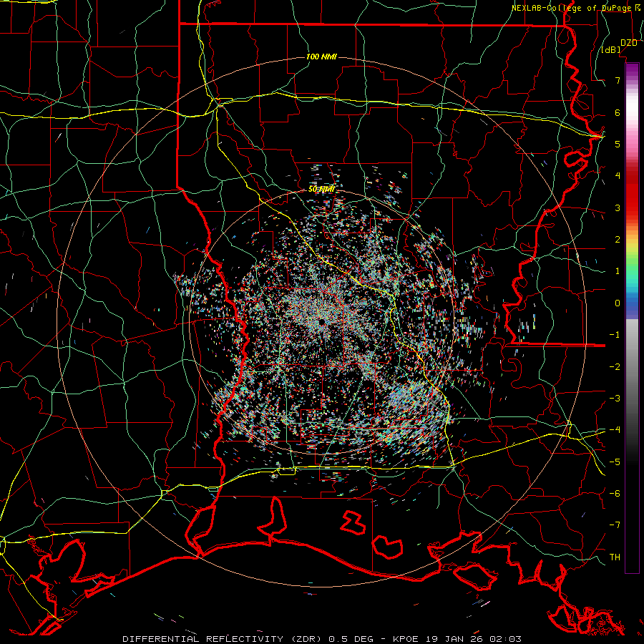Select the 5 value on the scale
Screen dimensions: 644x644
point(618,144)
